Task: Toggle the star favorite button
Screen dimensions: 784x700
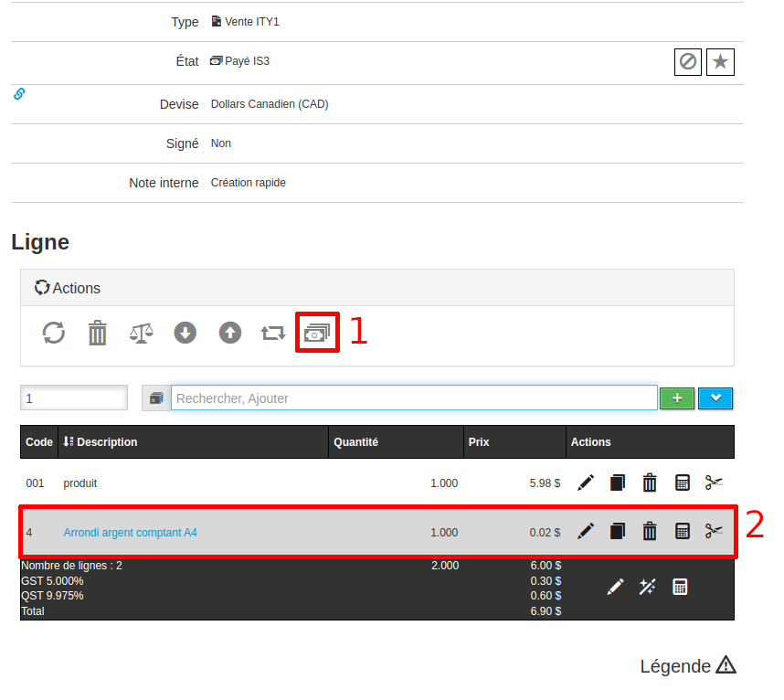Action: [720, 62]
